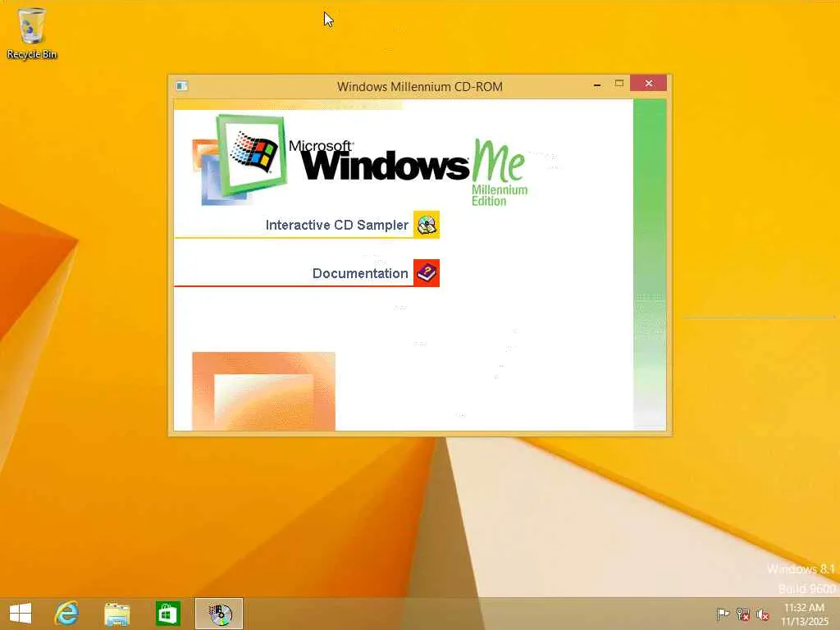Click the Windows Me logo image
Image resolution: width=840 pixels, height=630 pixels.
(x=360, y=161)
